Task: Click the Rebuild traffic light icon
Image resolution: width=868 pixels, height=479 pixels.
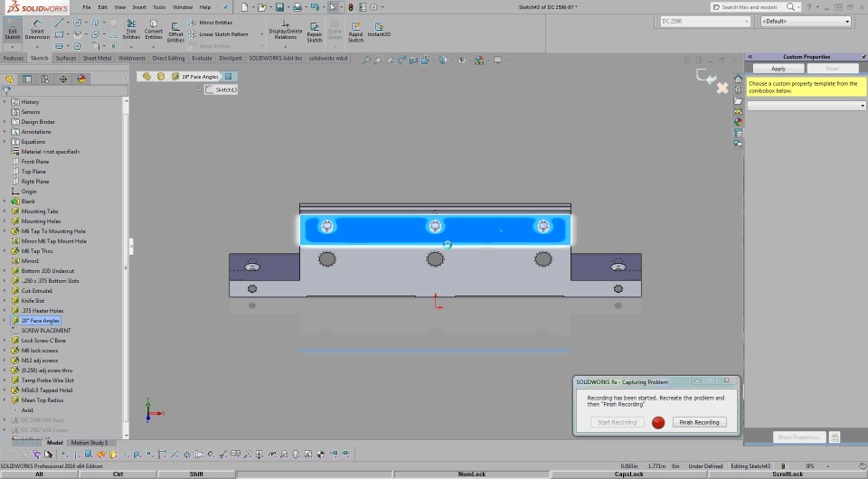Action: click(x=351, y=7)
